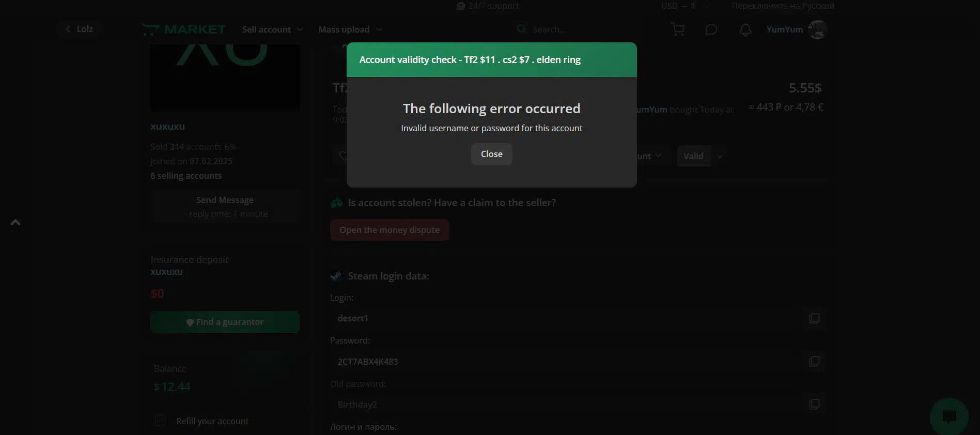Open the shopping cart icon
The image size is (980, 435).
tap(677, 29)
